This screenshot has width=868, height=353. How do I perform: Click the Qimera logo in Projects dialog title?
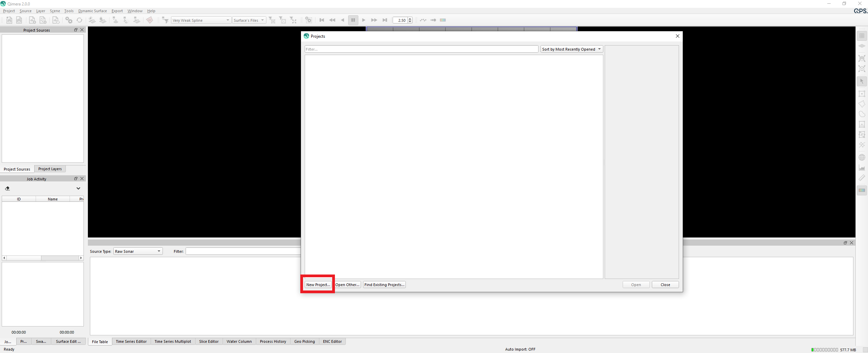tap(306, 36)
